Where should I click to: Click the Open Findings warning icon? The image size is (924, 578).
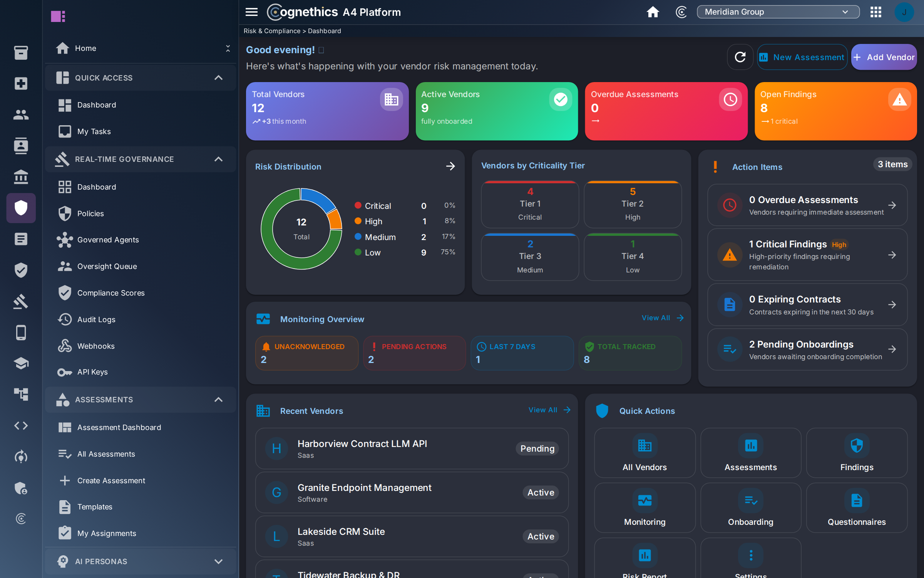[899, 99]
